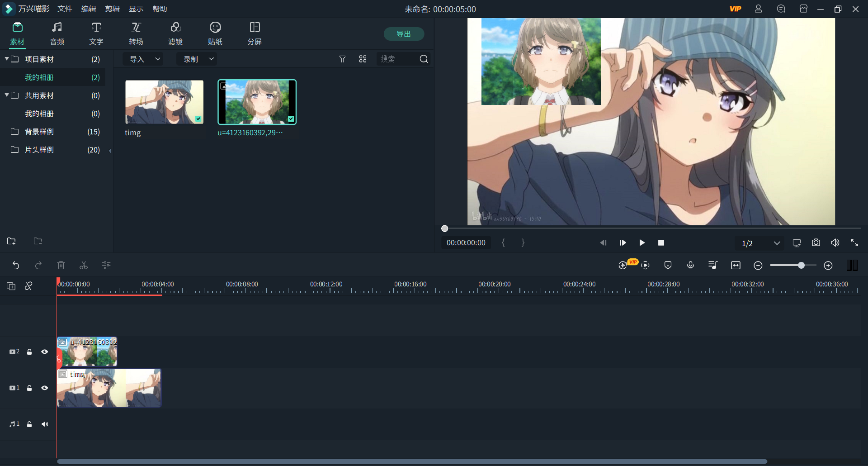Open the 录制 record dropdown
Viewport: 868px width, 466px height.
click(197, 59)
